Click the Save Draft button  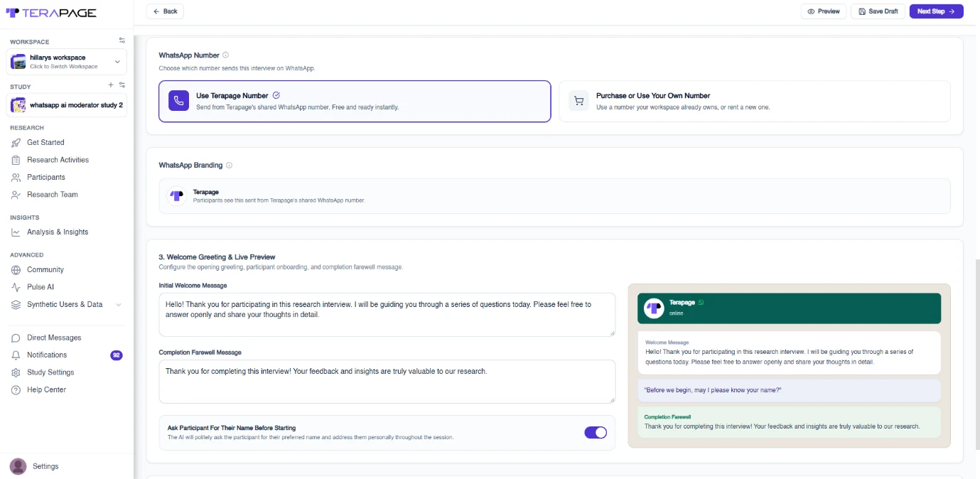[878, 11]
